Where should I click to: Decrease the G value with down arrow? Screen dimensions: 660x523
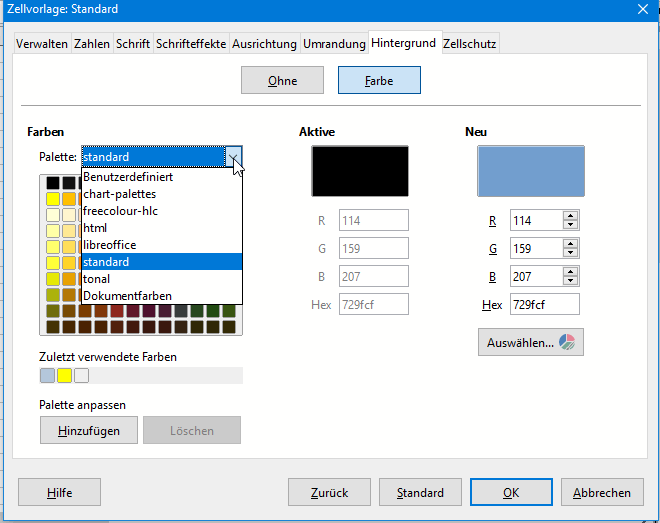[570, 253]
